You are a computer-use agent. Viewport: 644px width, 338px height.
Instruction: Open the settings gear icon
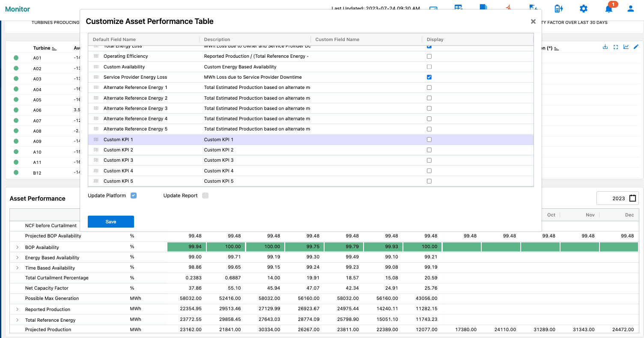click(x=583, y=9)
